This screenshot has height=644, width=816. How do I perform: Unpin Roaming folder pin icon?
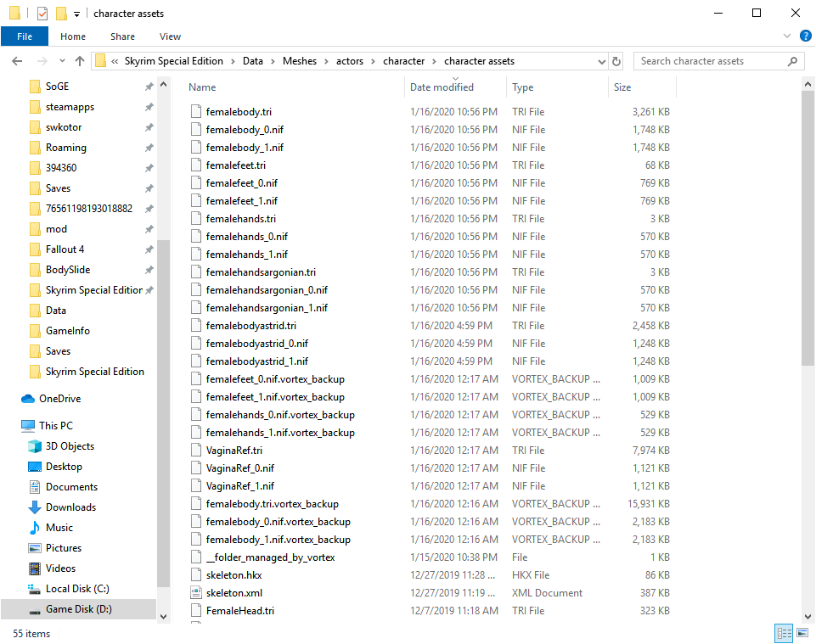pyautogui.click(x=149, y=148)
